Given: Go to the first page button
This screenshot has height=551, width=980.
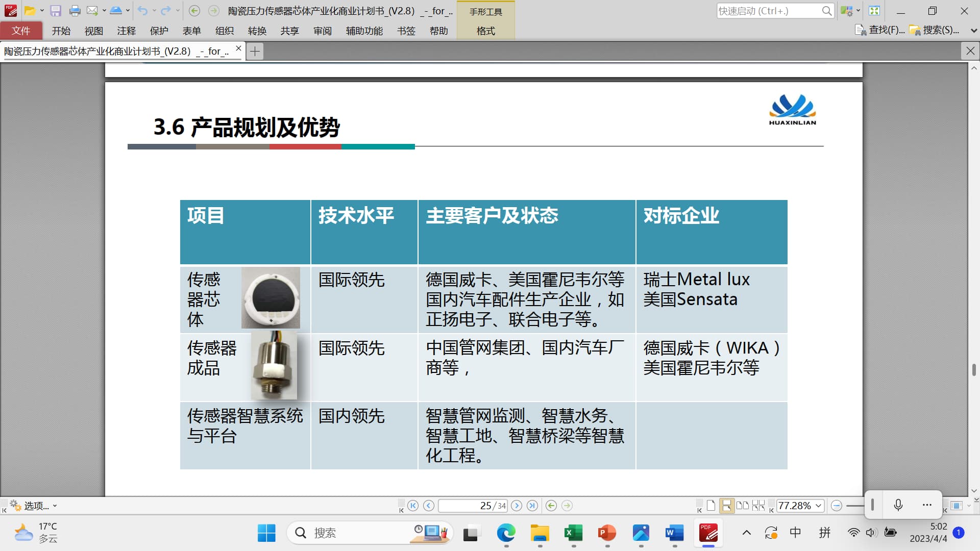Looking at the screenshot, I should pyautogui.click(x=413, y=506).
